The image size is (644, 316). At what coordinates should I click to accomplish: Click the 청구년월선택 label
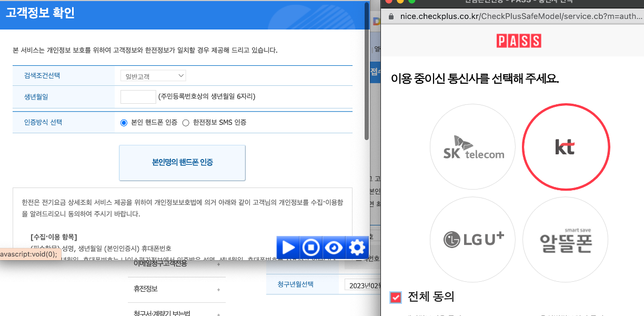tap(295, 284)
